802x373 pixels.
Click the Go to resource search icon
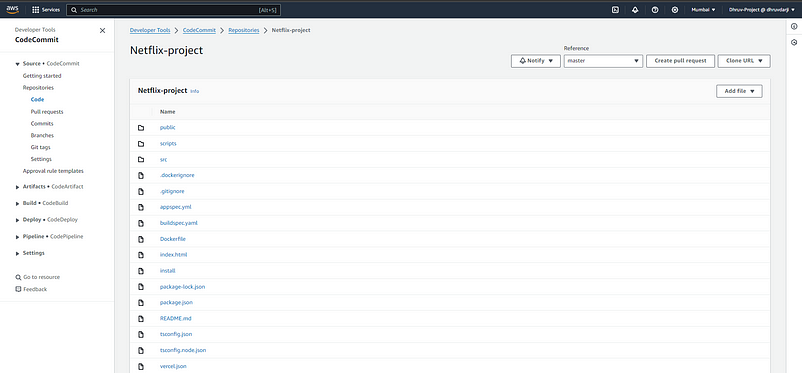pos(18,277)
